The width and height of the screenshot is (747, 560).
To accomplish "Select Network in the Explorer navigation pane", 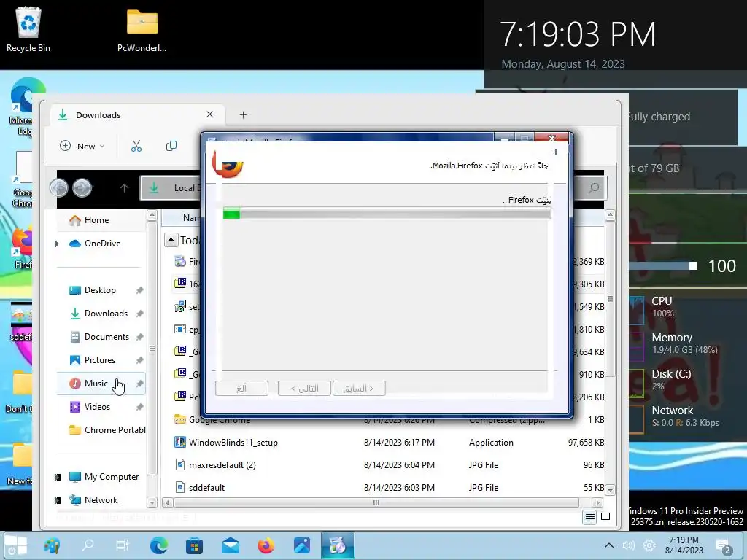I will 93,500.
